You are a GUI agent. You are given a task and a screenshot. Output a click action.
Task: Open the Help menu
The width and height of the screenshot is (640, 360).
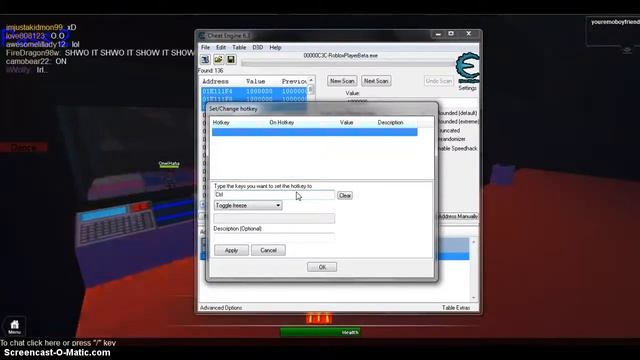coord(276,47)
